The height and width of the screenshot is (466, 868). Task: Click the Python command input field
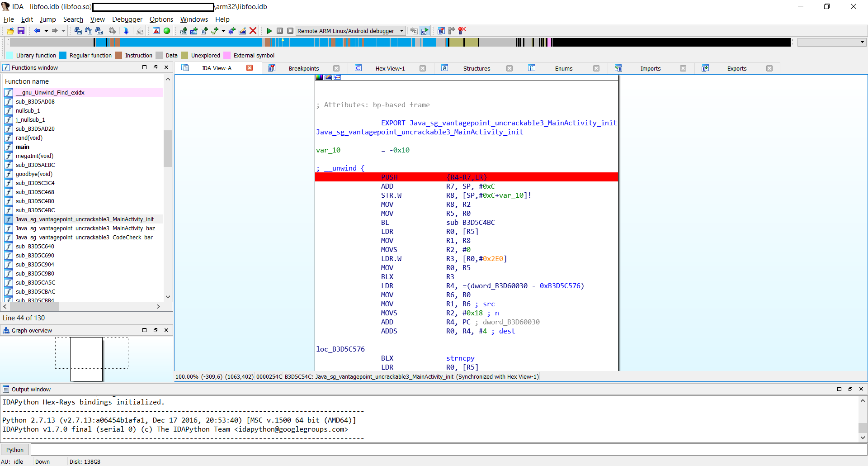(448, 450)
